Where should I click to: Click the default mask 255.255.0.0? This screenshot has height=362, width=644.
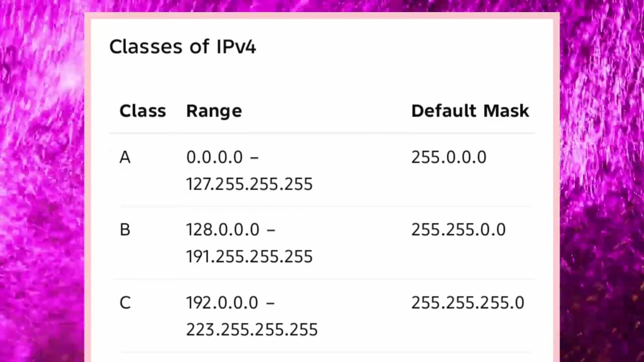click(458, 230)
